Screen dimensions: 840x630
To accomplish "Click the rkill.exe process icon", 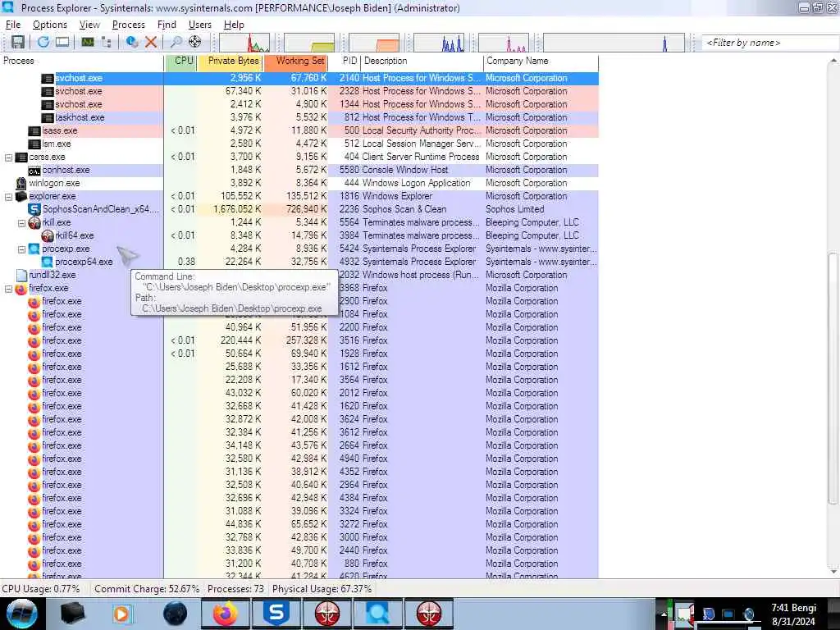I will click(34, 222).
